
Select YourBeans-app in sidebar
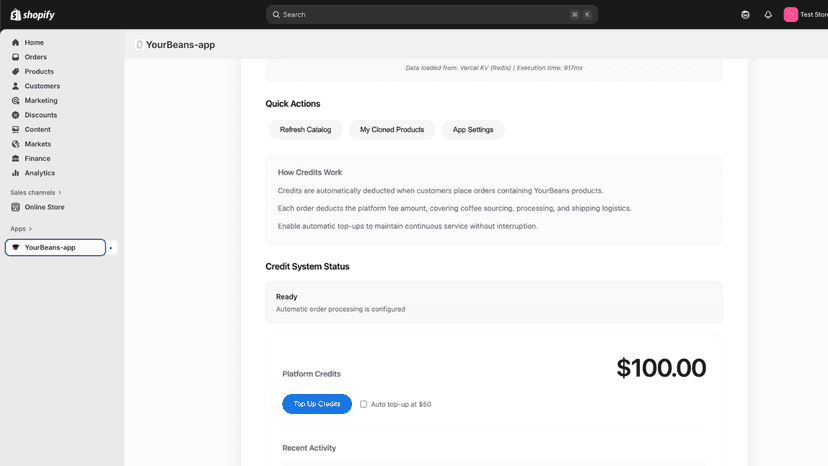[x=55, y=247]
